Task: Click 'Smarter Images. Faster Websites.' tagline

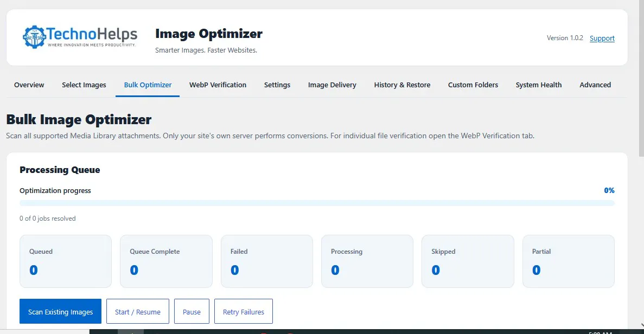Action: point(206,50)
